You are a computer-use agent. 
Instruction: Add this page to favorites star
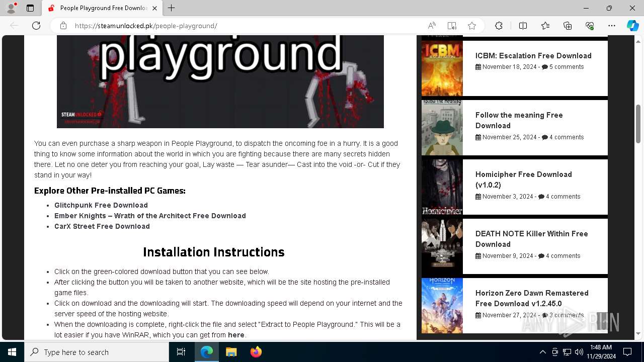pos(471,26)
